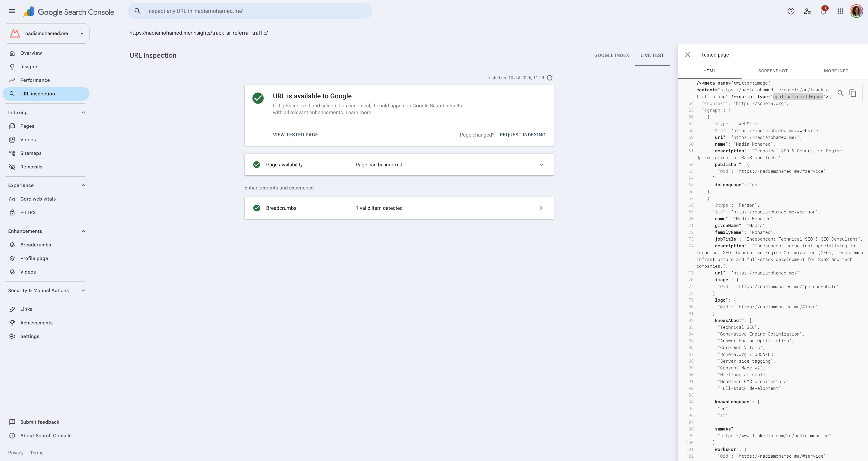Open the Terms link
This screenshot has height=461, width=868.
[37, 453]
